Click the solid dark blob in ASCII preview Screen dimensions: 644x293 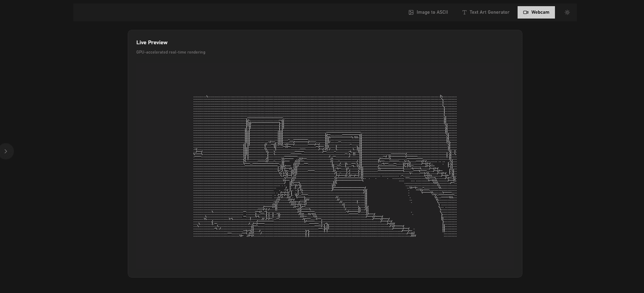click(x=387, y=199)
